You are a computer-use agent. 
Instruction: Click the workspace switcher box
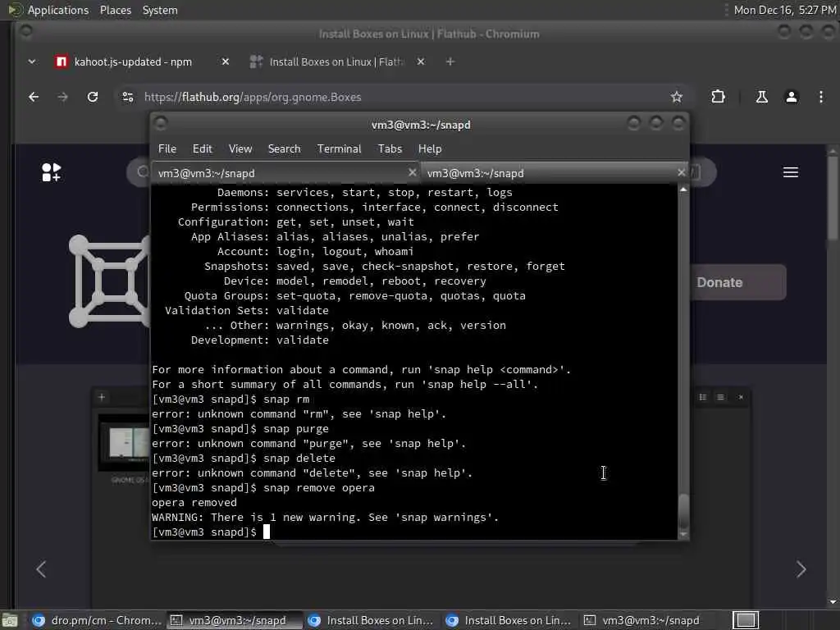click(746, 620)
